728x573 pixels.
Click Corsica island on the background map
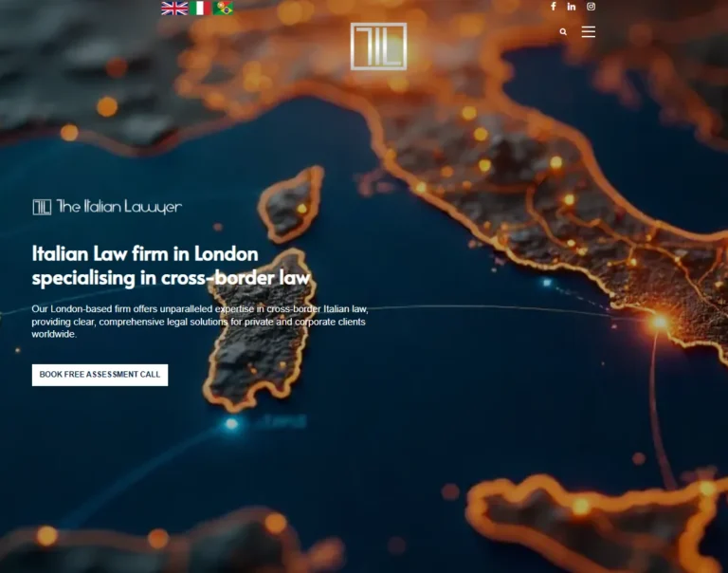[291, 203]
